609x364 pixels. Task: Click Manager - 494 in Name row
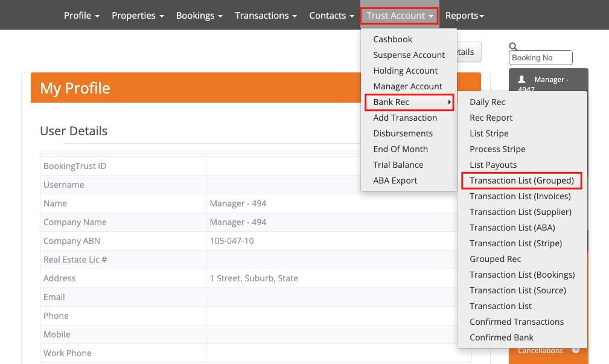click(238, 203)
